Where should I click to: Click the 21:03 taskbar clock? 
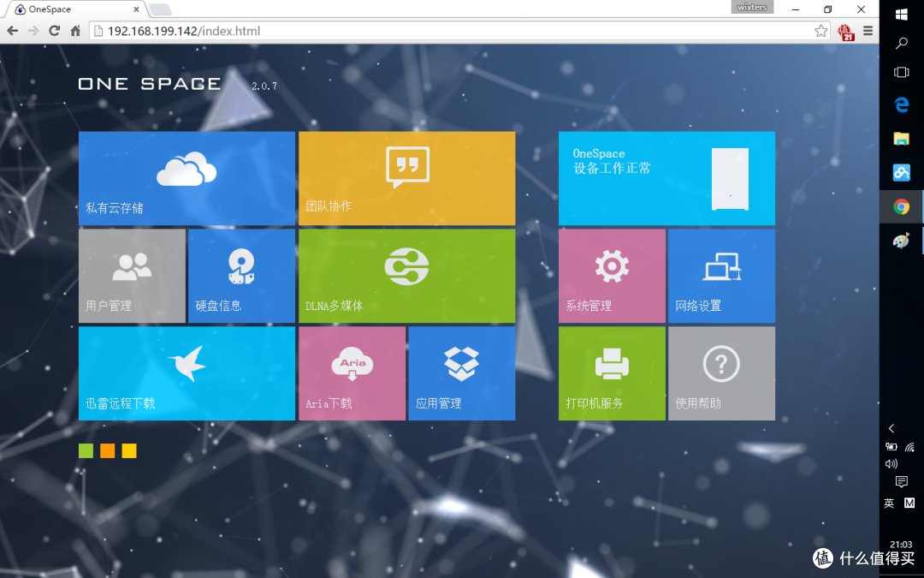click(x=902, y=545)
